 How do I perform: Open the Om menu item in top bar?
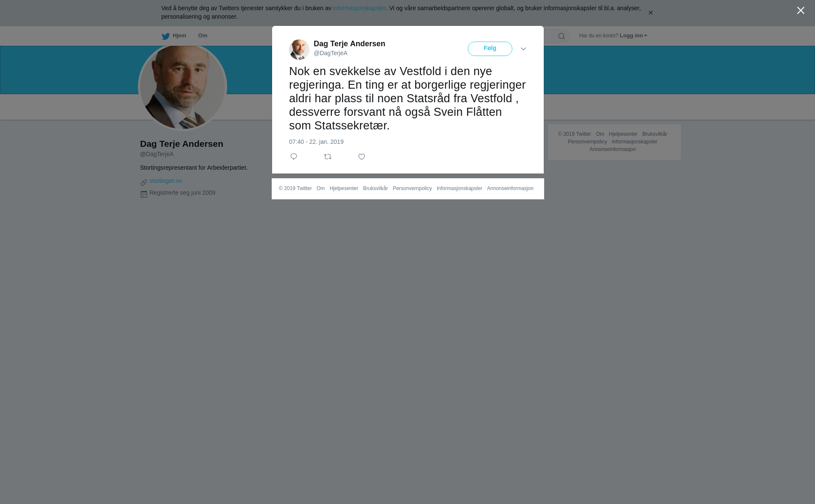[x=202, y=36]
